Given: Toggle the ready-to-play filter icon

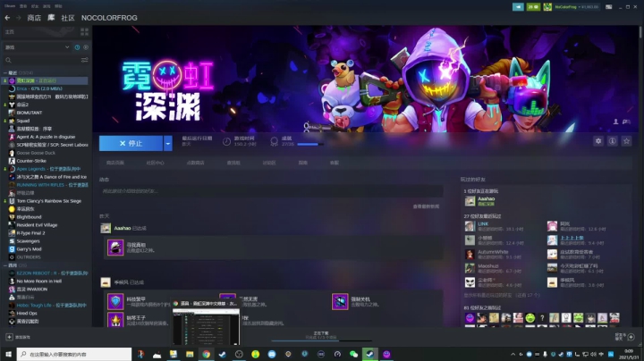Looking at the screenshot, I should tap(86, 47).
